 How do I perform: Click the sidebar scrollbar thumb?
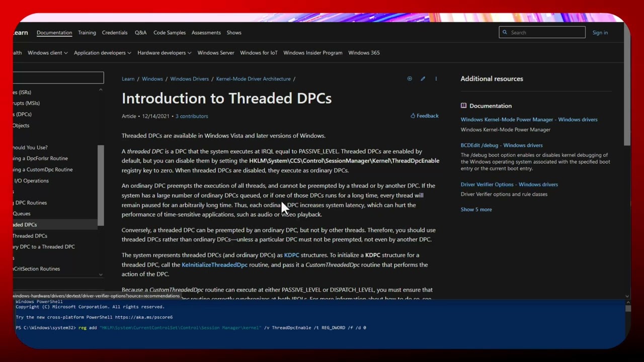(x=101, y=185)
